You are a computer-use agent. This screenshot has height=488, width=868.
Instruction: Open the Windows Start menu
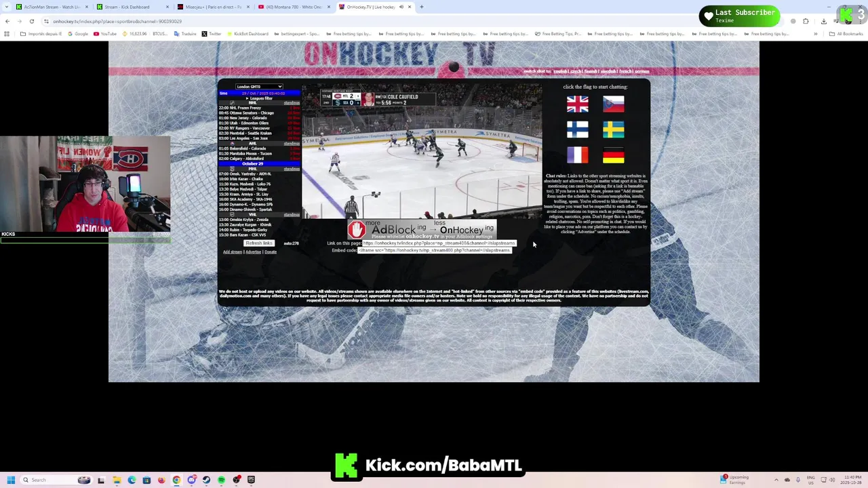pos(11,480)
